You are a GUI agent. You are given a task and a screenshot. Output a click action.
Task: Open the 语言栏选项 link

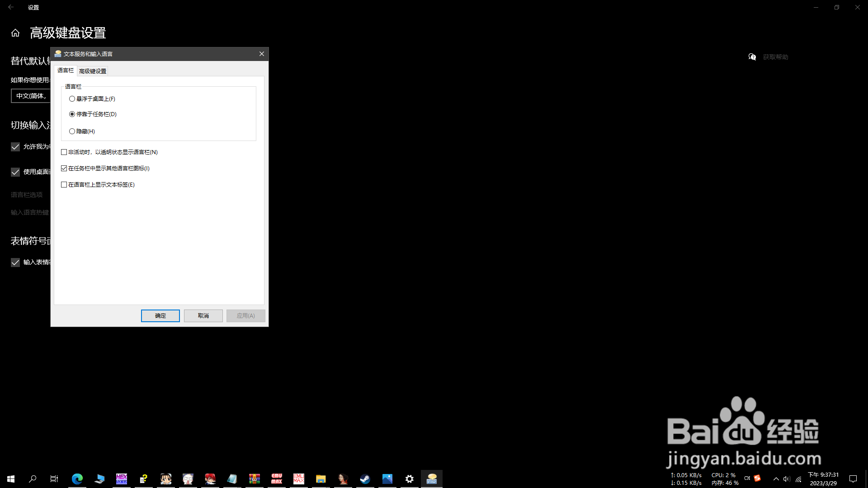26,194
